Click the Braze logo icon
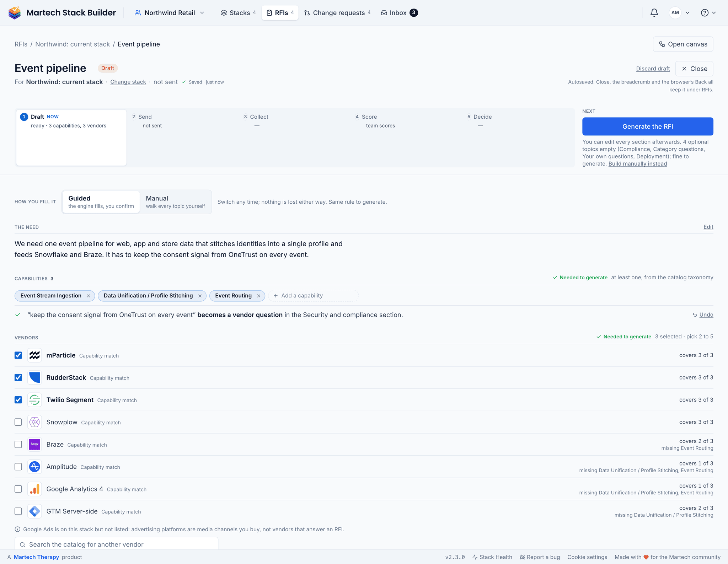This screenshot has width=728, height=564. click(34, 445)
